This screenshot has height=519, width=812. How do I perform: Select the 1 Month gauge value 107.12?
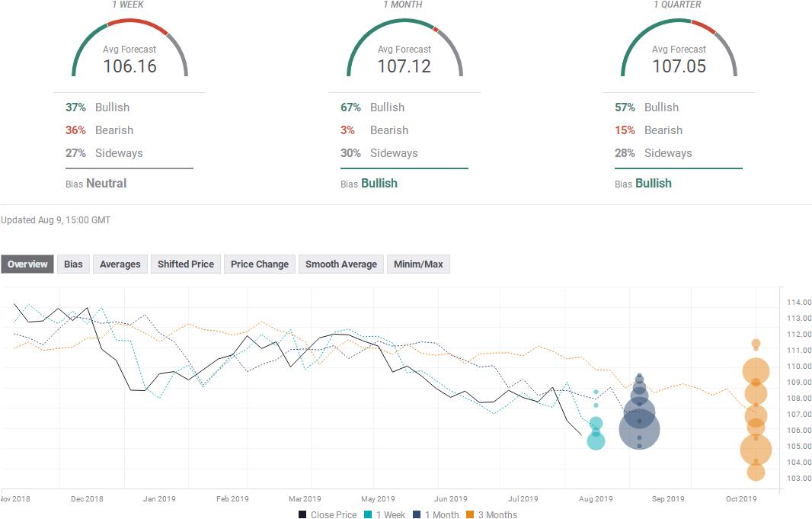[404, 66]
